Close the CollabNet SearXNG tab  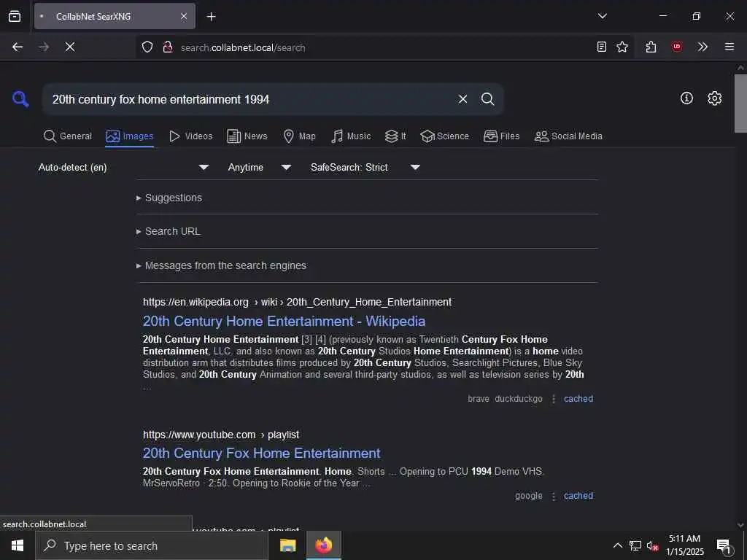184,17
